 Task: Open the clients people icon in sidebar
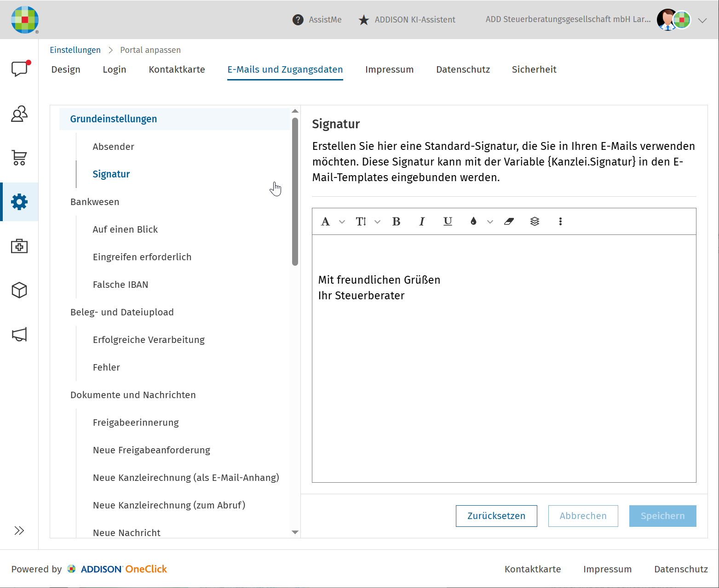pyautogui.click(x=19, y=114)
